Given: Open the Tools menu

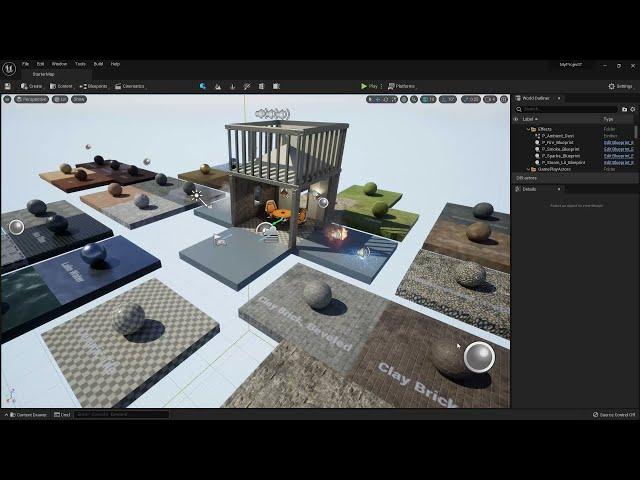Looking at the screenshot, I should click(x=80, y=64).
